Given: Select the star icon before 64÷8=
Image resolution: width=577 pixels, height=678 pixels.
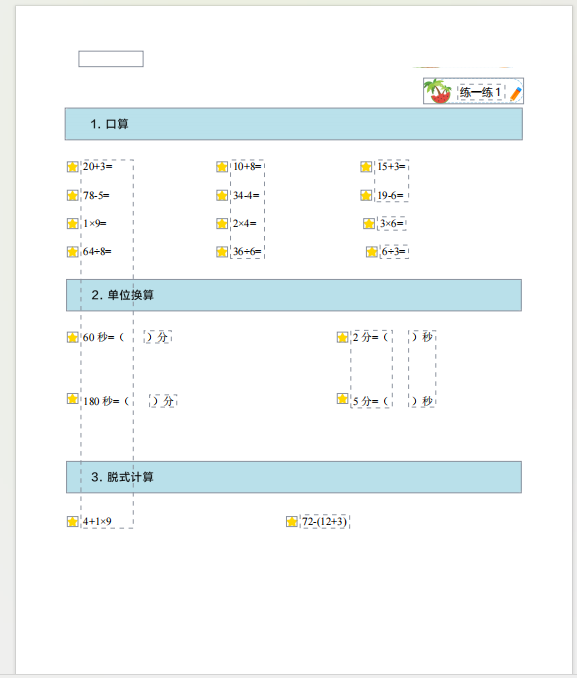Looking at the screenshot, I should click(73, 252).
